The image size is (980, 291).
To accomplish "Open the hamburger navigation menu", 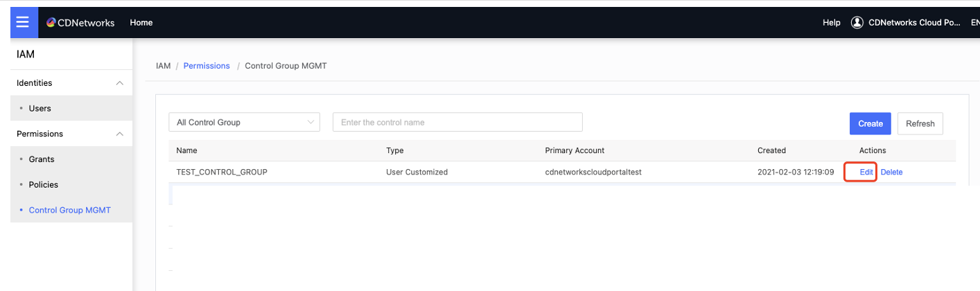I will 23,22.
